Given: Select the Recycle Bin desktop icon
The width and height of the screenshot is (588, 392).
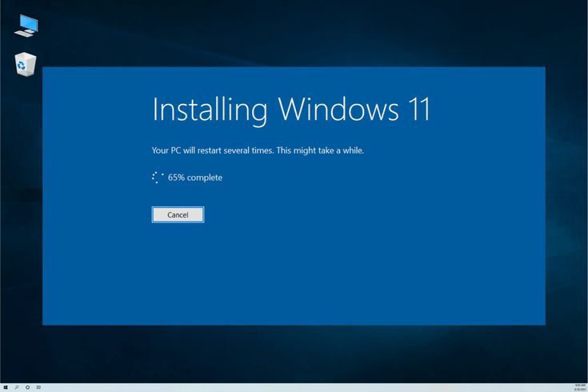Looking at the screenshot, I should 26,64.
